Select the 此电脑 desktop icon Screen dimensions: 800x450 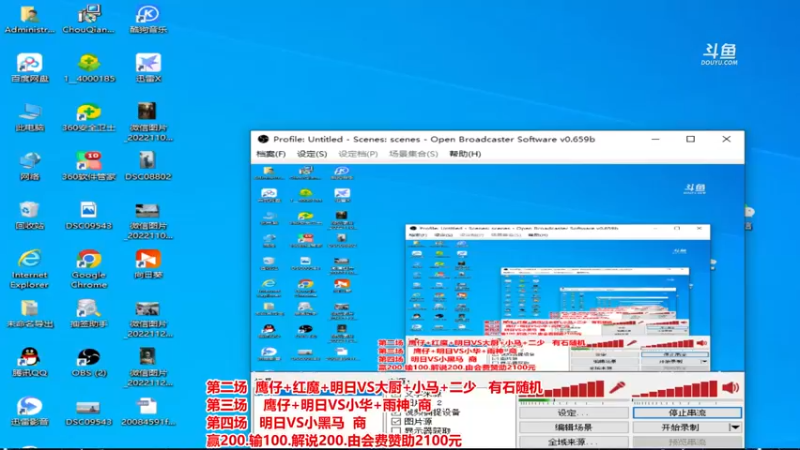point(30,117)
